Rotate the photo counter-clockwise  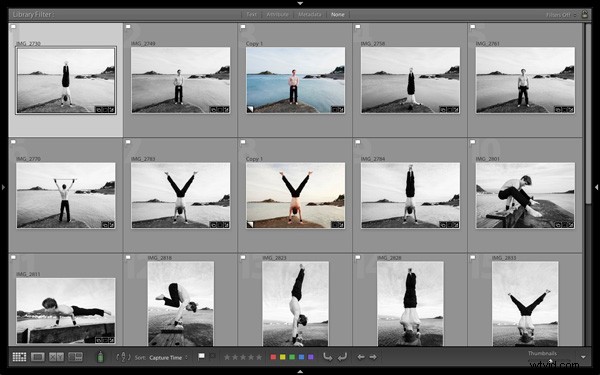coord(328,357)
